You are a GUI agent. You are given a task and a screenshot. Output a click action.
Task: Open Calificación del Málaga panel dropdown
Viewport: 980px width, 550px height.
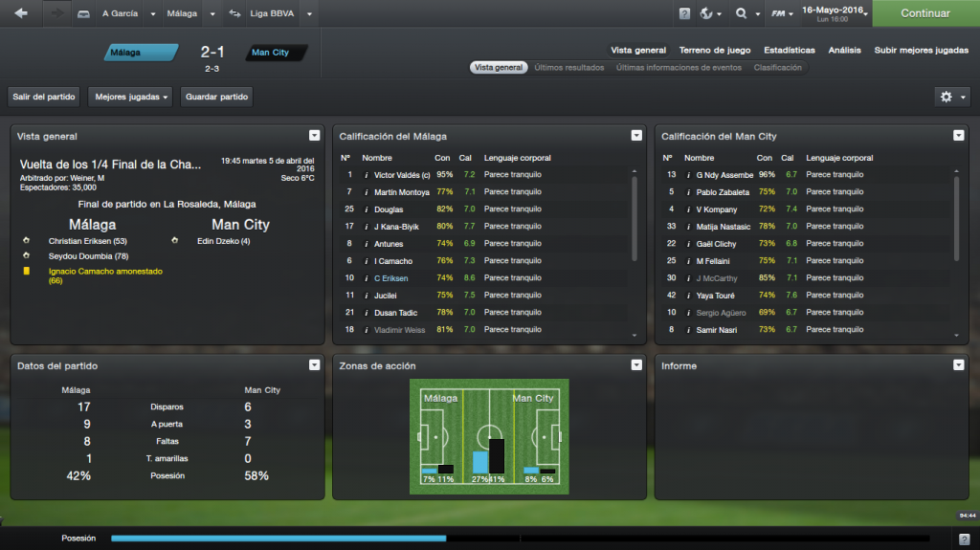(636, 136)
